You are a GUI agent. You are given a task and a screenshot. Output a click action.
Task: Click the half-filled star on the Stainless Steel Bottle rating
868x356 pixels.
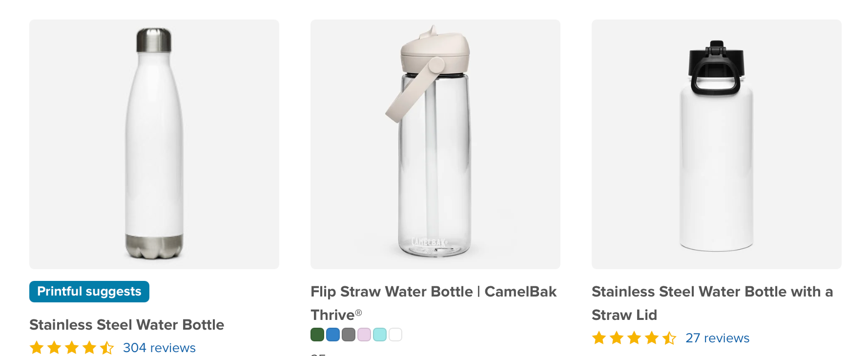[107, 347]
